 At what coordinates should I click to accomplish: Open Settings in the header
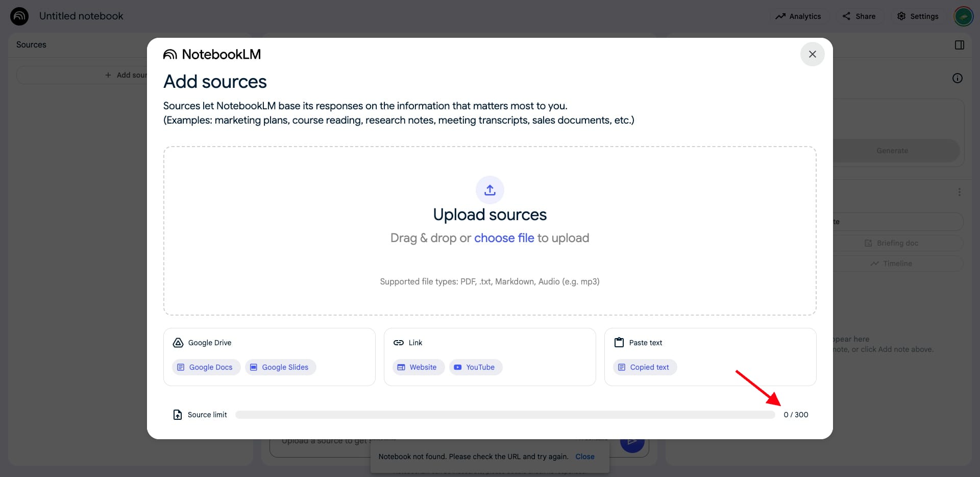pos(917,16)
